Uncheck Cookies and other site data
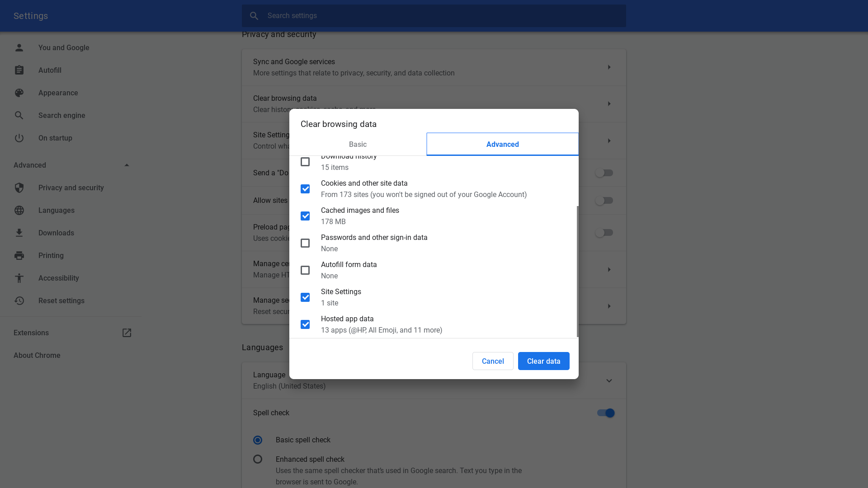This screenshot has height=488, width=868. coord(305,189)
